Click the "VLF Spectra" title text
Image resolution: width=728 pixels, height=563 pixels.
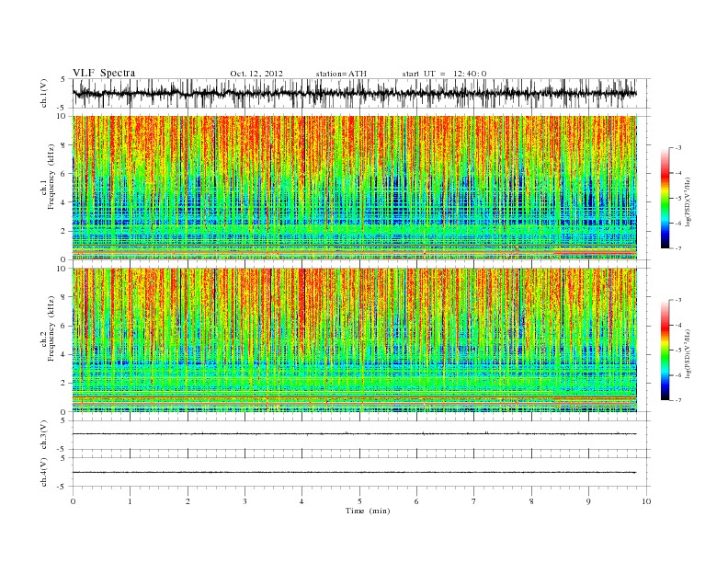(104, 73)
